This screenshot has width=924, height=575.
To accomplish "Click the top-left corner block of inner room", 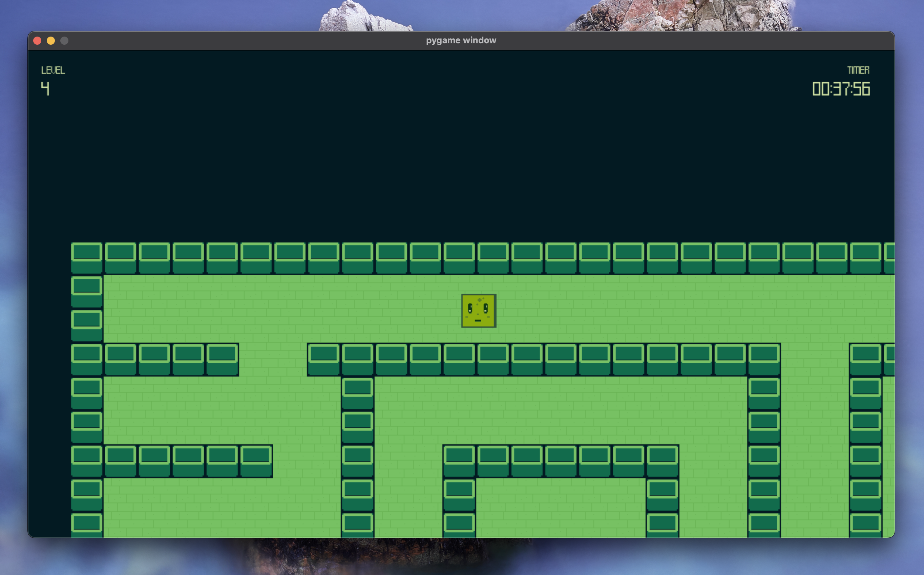I will [x=459, y=461].
